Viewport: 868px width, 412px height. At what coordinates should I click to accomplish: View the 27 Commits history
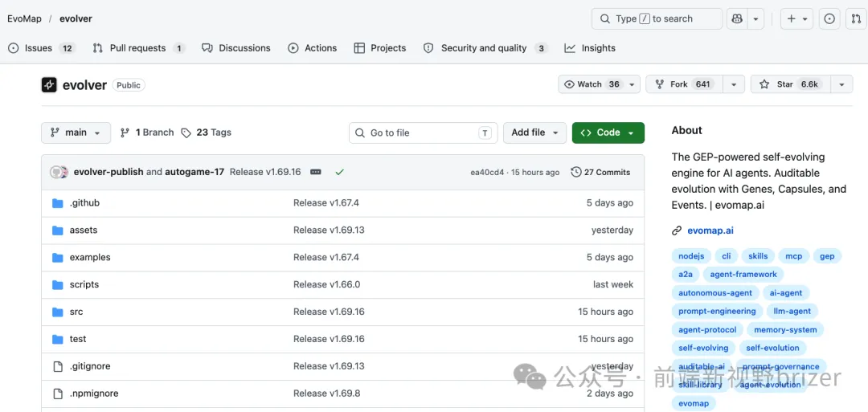pos(600,172)
